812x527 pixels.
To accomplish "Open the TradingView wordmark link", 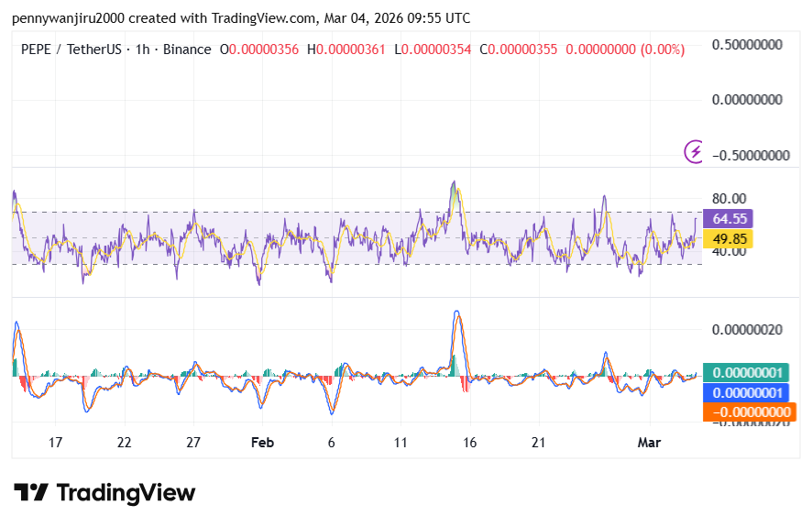I will point(126,493).
